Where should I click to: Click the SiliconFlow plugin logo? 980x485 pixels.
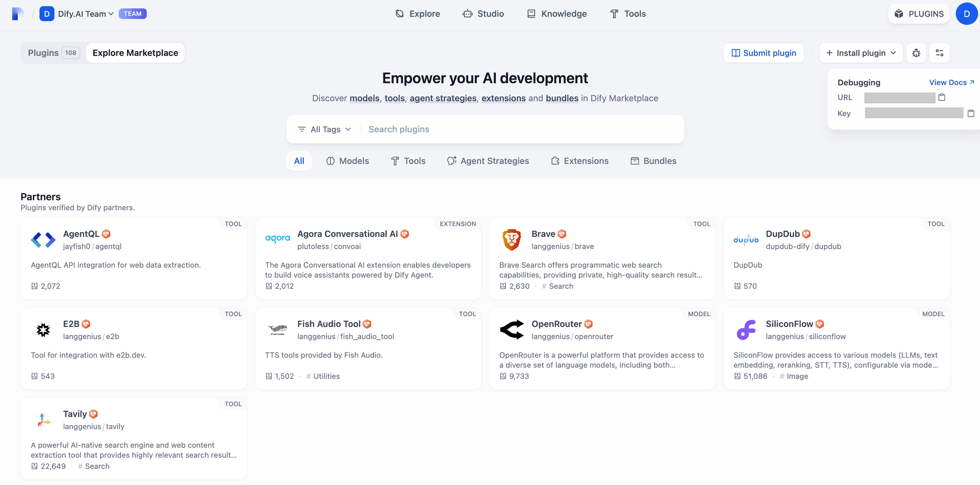click(746, 330)
